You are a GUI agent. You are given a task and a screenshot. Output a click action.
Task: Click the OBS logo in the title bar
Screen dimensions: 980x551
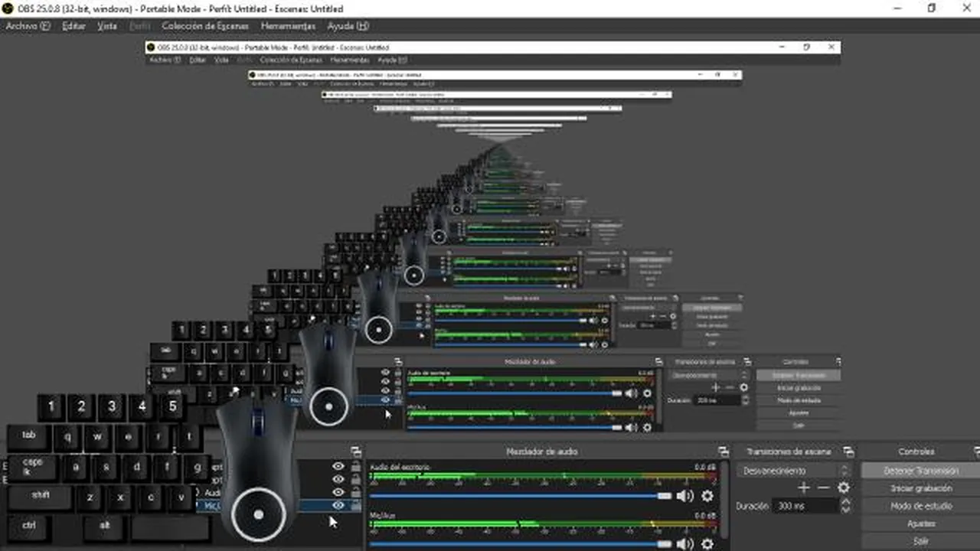coord(8,8)
